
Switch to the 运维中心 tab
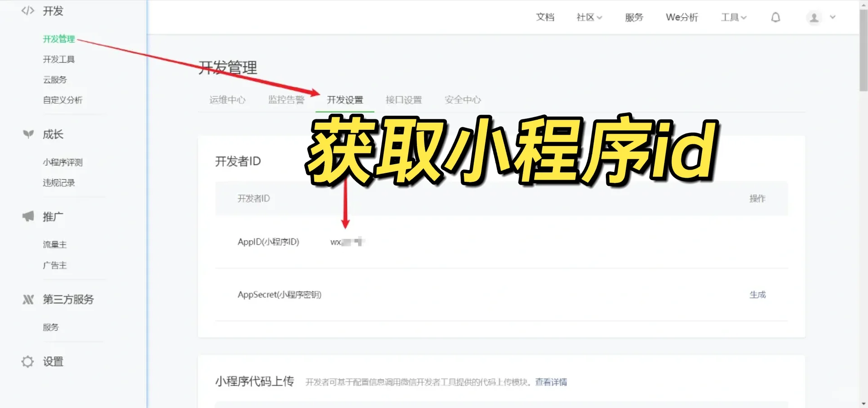pyautogui.click(x=227, y=100)
